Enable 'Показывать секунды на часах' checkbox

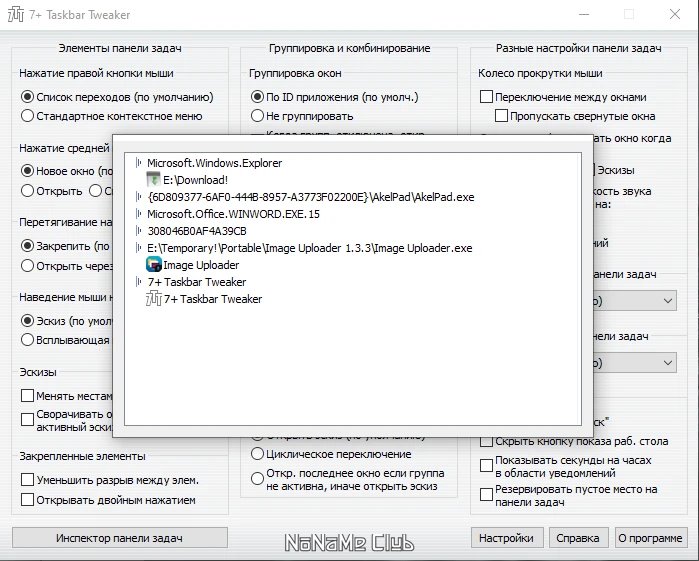point(486,466)
